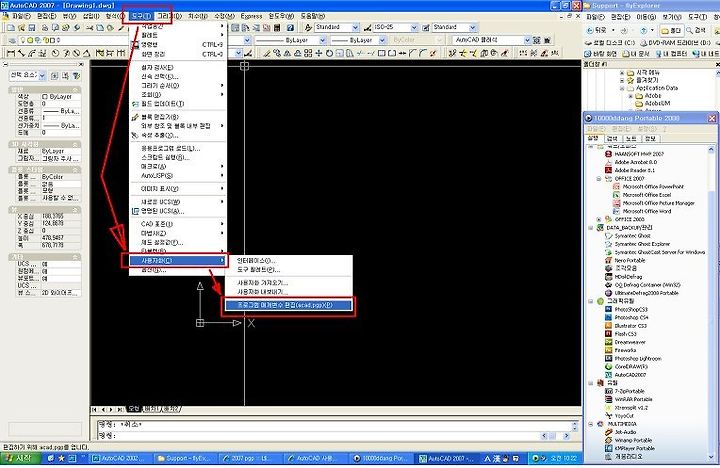This screenshot has width=720, height=468.
Task: Click the 매크로(A) menu item in Tools menu
Action: pyautogui.click(x=178, y=166)
